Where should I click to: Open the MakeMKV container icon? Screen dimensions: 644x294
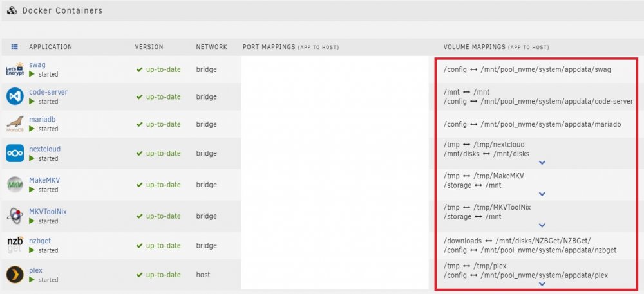pyautogui.click(x=15, y=185)
